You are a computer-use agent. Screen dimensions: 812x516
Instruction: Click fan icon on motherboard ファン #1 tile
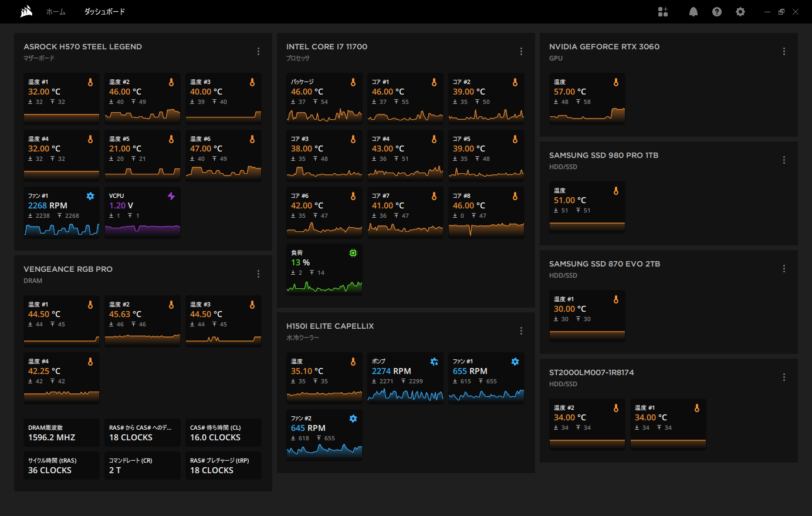pos(90,196)
